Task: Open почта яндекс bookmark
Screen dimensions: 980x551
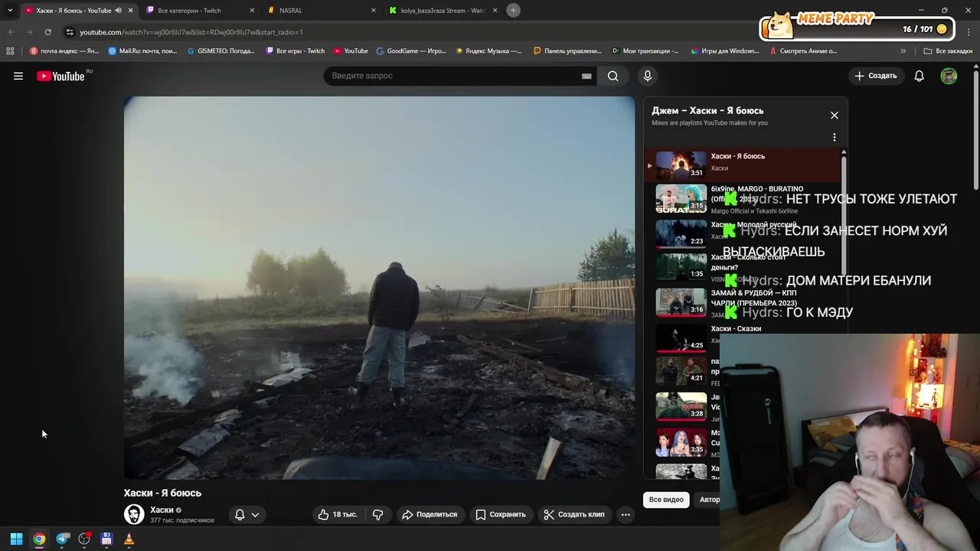Action: [x=64, y=51]
